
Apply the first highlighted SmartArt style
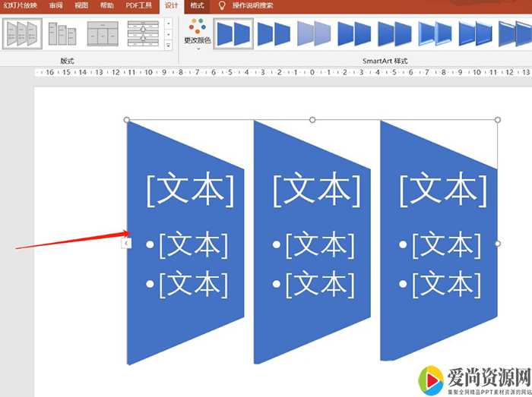tap(233, 34)
